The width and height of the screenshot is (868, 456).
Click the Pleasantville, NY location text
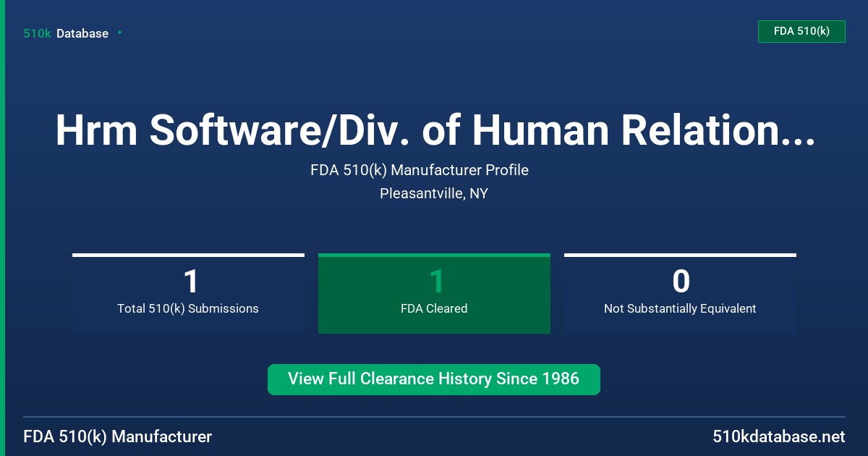point(434,194)
